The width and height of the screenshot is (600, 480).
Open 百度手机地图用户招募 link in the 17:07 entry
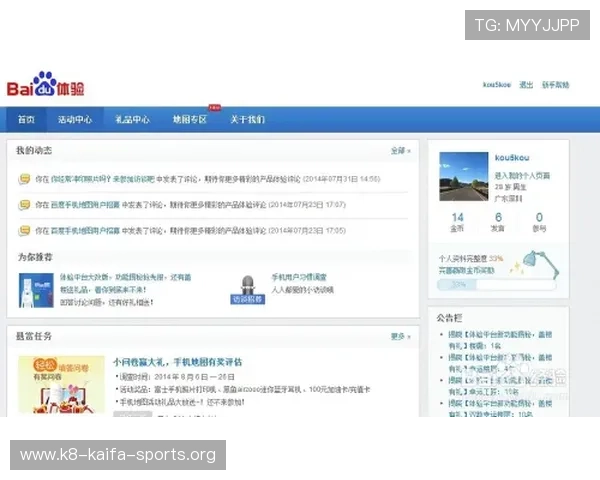85,205
